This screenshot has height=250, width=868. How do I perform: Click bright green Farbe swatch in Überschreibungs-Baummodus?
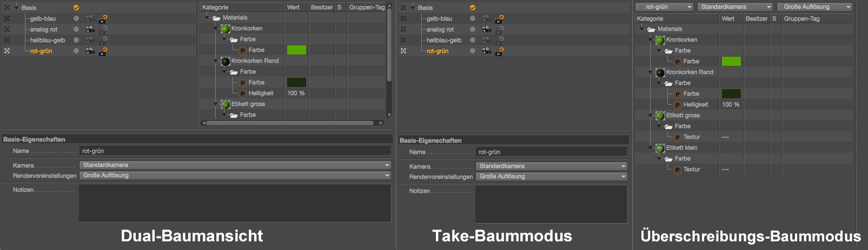(731, 62)
